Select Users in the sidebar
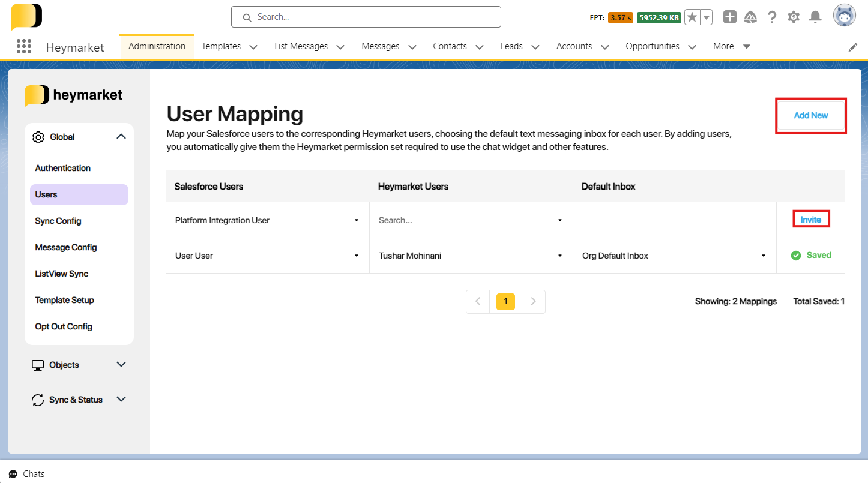 (79, 195)
